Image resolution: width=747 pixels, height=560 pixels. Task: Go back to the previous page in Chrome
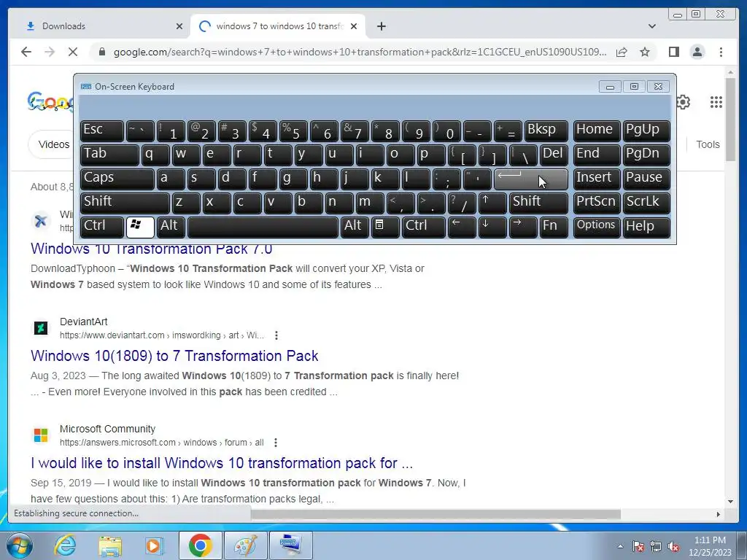[x=26, y=52]
